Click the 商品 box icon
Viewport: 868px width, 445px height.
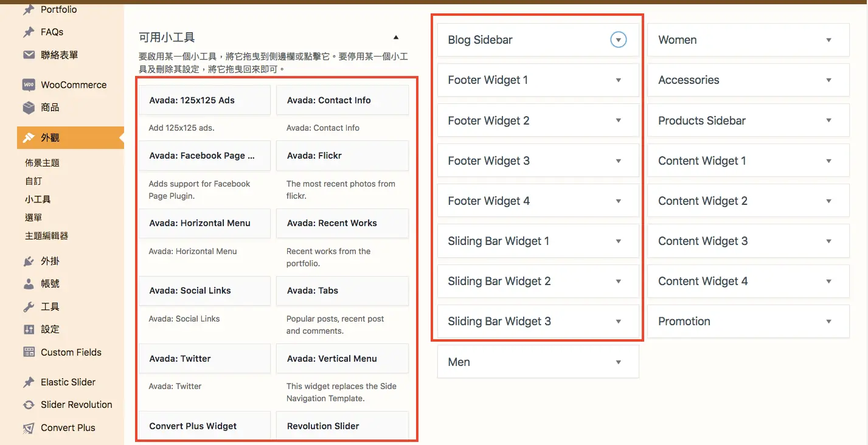(29, 108)
